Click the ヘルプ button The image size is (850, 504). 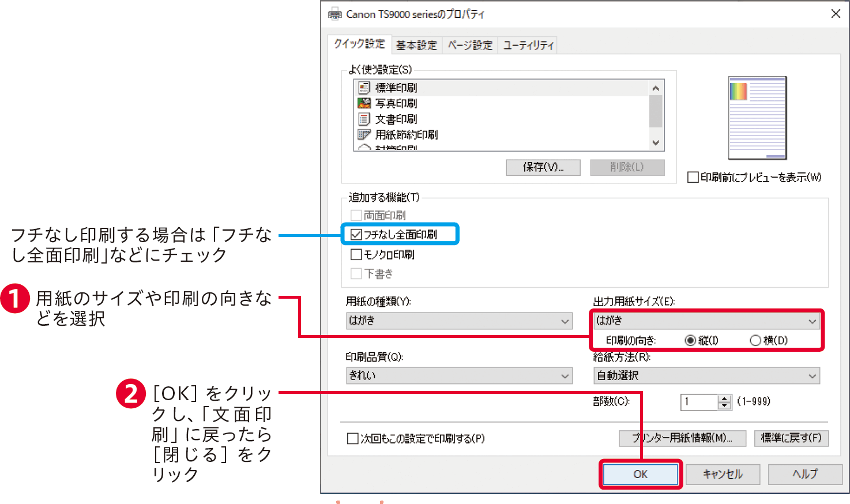pyautogui.click(x=805, y=474)
